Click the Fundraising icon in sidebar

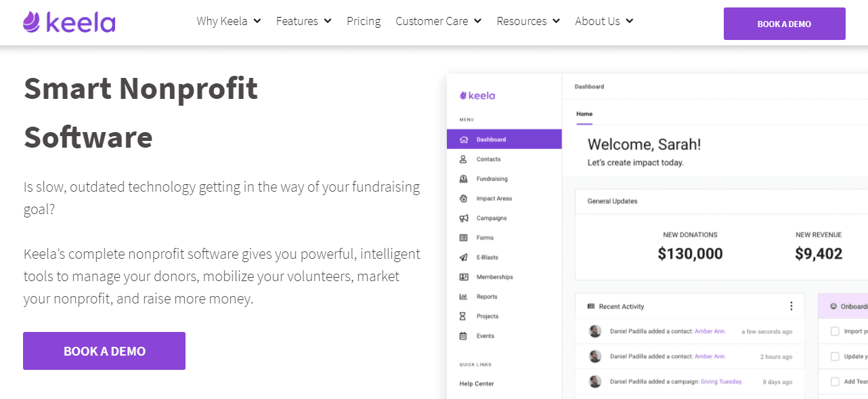click(x=463, y=179)
